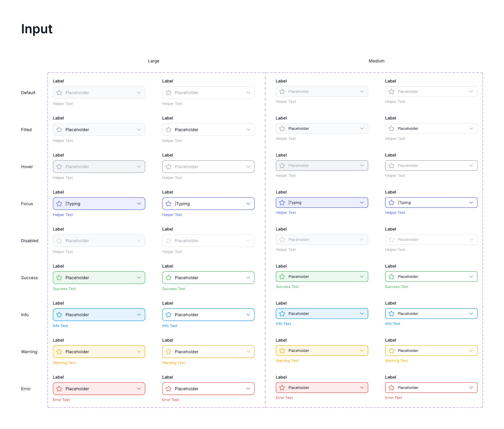This screenshot has height=429, width=504.
Task: Click the Placeholder text in the Large blue-tinted Info input
Action: [x=77, y=315]
